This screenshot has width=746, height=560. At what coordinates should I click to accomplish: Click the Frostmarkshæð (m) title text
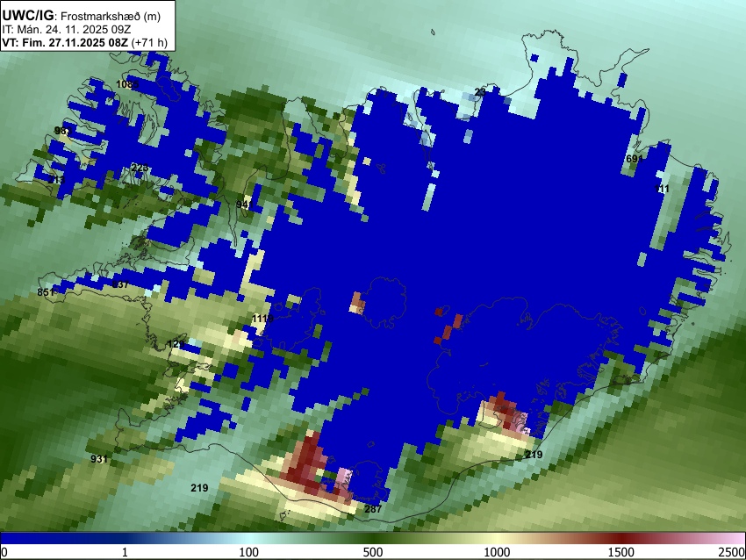click(x=111, y=16)
